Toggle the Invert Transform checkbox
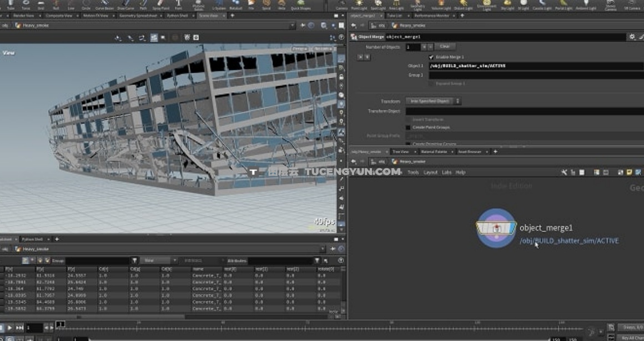Image resolution: width=644 pixels, height=341 pixels. tap(408, 120)
